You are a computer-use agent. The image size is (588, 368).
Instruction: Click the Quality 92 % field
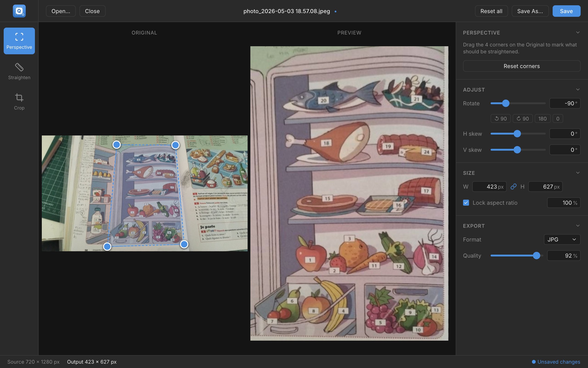tap(564, 256)
